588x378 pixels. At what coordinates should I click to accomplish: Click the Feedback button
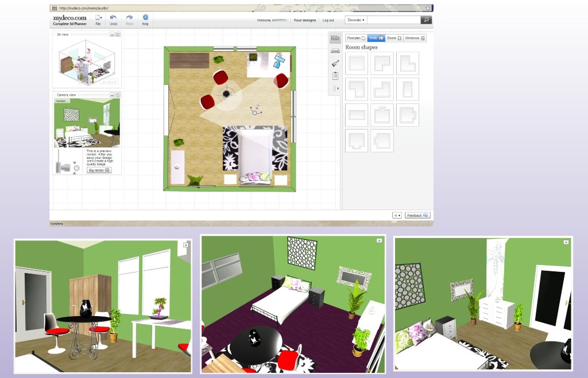[x=417, y=216]
